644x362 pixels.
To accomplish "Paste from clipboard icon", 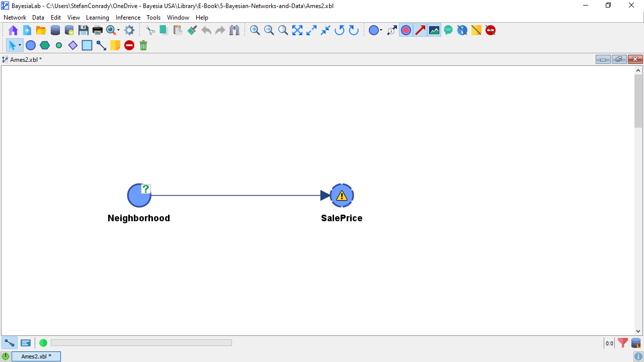I will coord(178,30).
